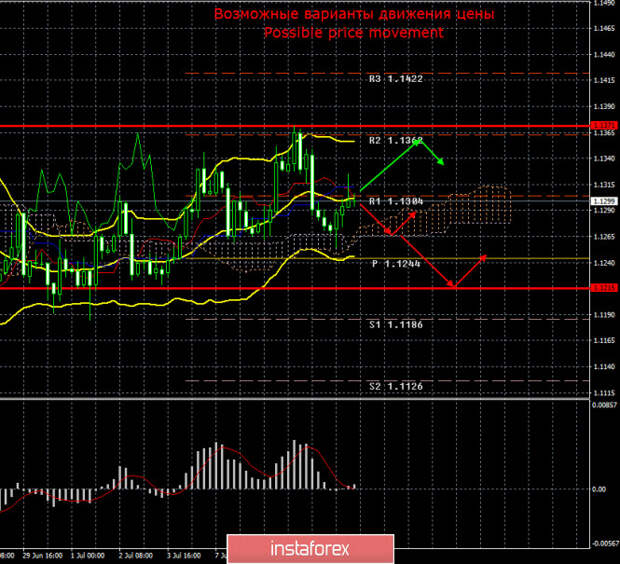The height and width of the screenshot is (564, 620).
Task: Select the red 1.1371 price tag
Action: tap(603, 125)
